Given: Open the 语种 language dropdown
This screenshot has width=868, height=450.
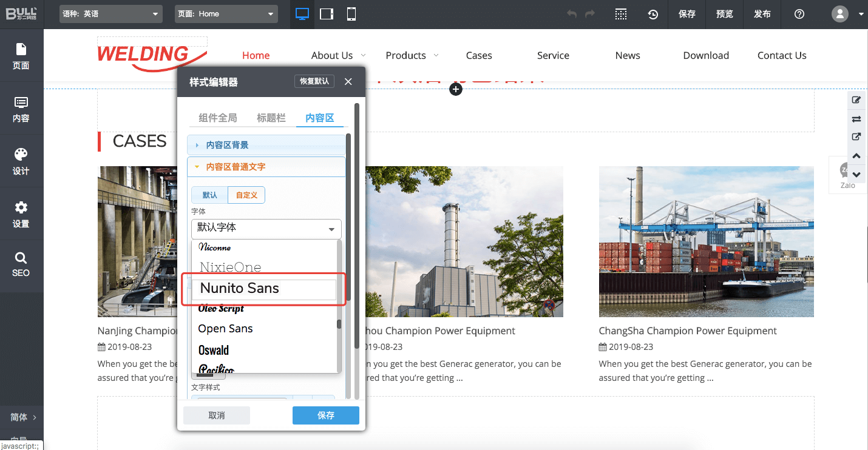Looking at the screenshot, I should [x=111, y=14].
